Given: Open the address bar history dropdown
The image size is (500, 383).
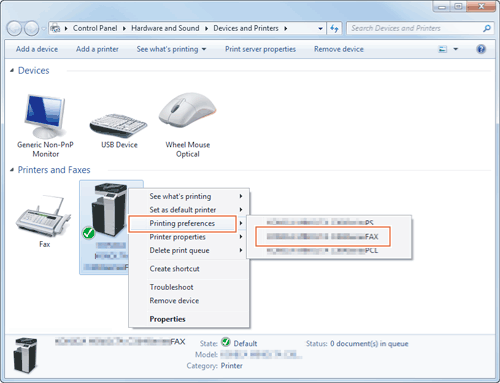Looking at the screenshot, I should 320,29.
